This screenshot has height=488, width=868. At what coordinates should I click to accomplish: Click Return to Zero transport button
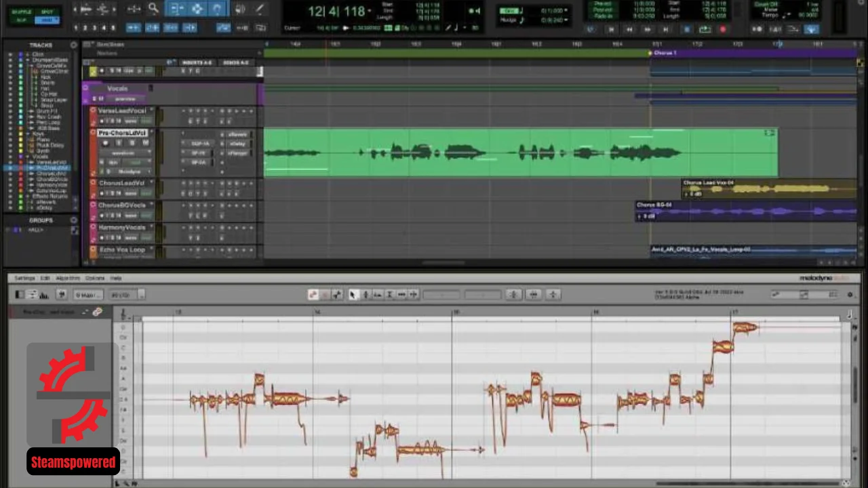(x=611, y=29)
